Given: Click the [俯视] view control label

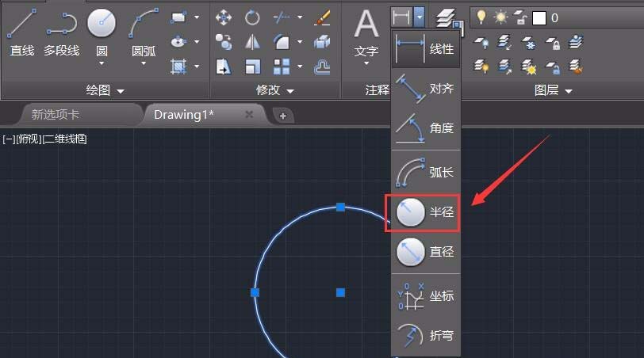Looking at the screenshot, I should point(29,139).
